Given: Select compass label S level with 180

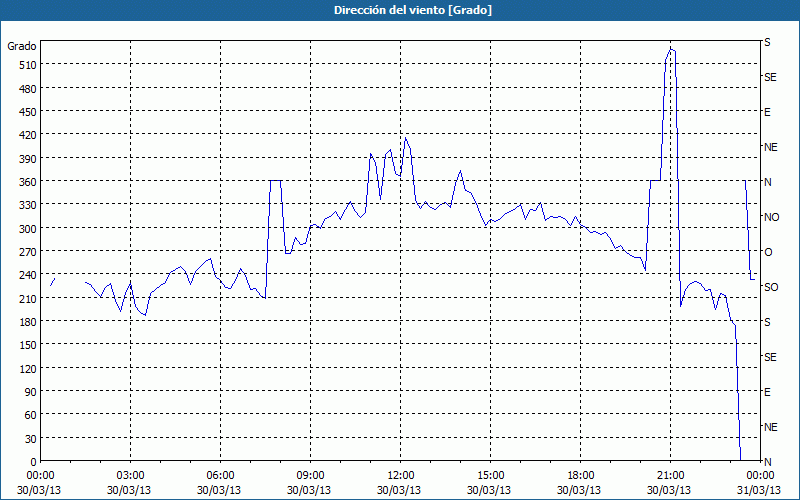Looking at the screenshot, I should coord(767,322).
